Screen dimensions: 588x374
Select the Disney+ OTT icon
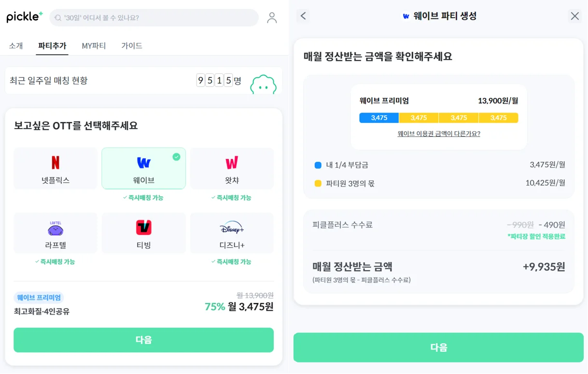point(232,228)
